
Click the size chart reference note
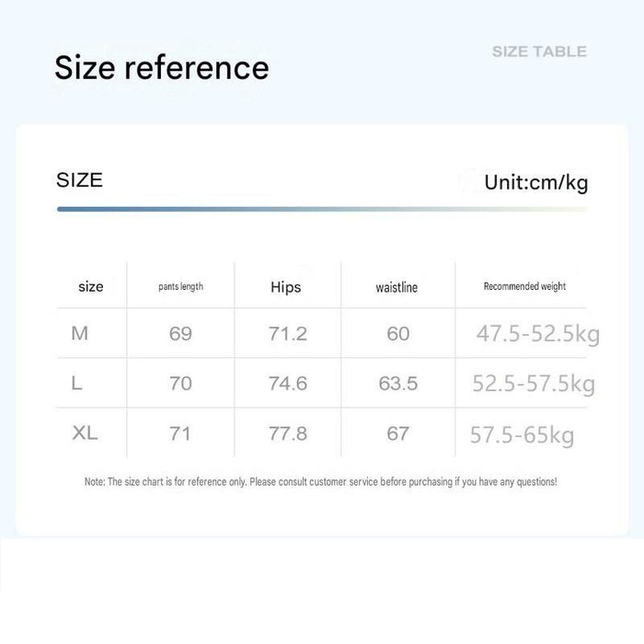click(321, 482)
